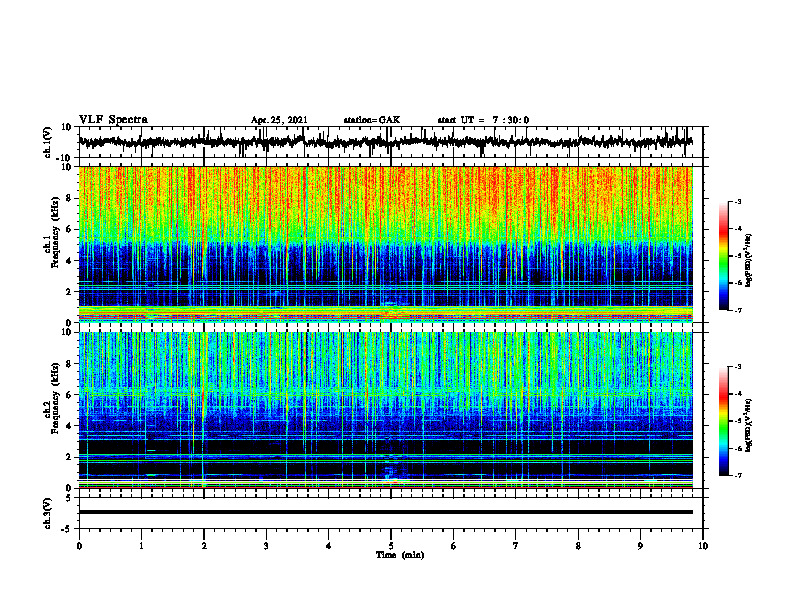Click the "ch.1(V)" axis label of top panel
792x612 pixels.
click(x=48, y=142)
